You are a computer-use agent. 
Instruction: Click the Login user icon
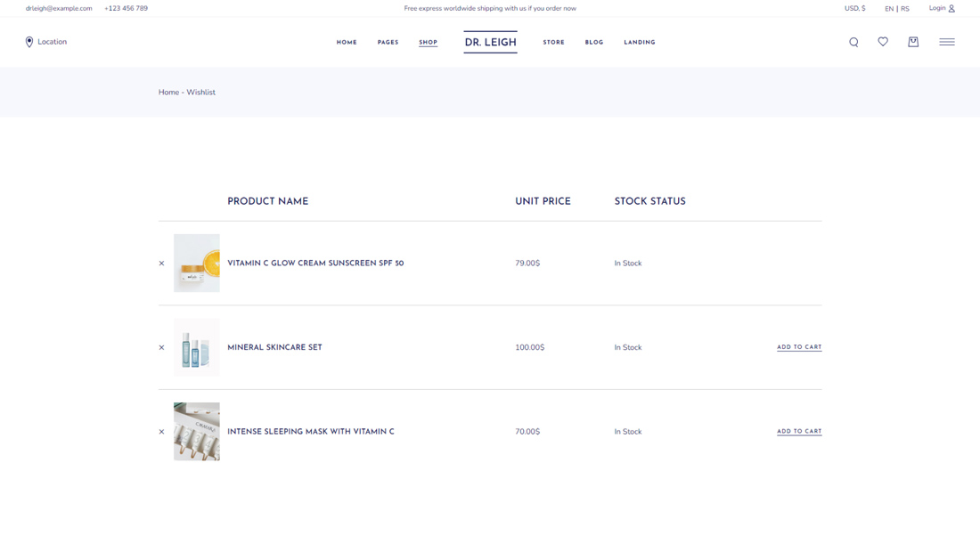tap(951, 9)
